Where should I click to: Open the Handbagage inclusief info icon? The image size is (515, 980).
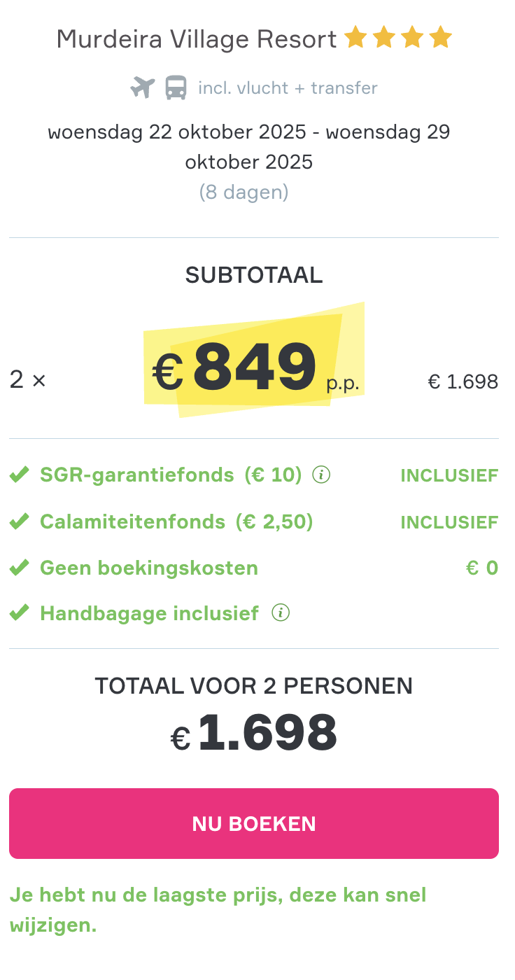coord(281,612)
